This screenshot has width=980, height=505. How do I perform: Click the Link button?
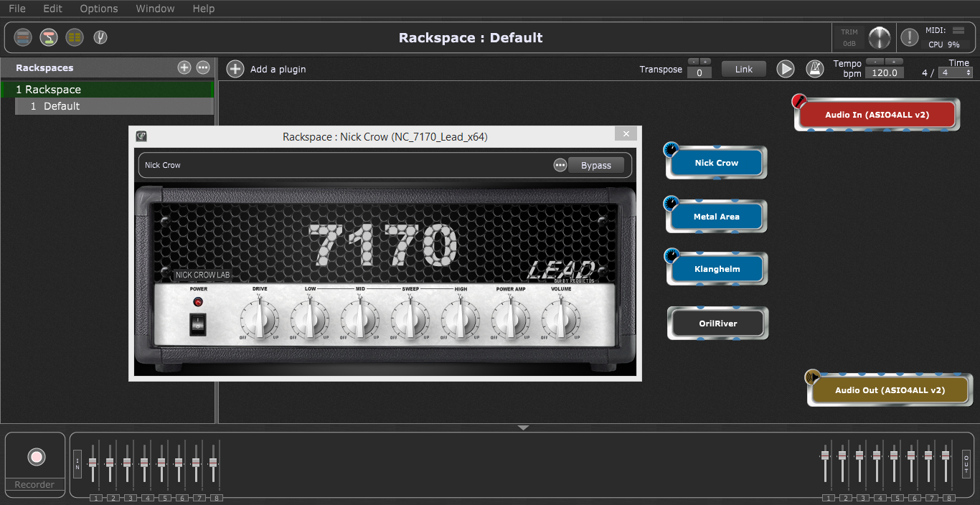click(744, 69)
